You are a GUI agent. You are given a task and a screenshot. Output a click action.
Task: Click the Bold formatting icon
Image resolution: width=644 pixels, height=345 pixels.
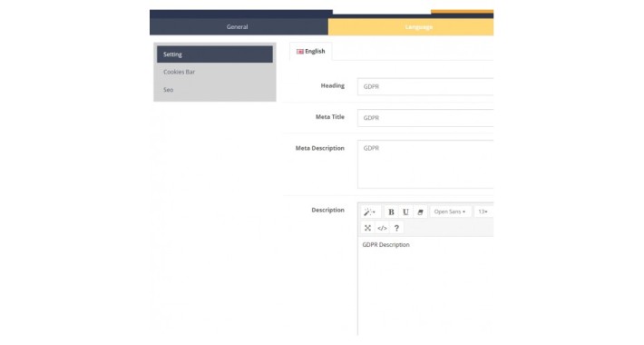tap(391, 212)
